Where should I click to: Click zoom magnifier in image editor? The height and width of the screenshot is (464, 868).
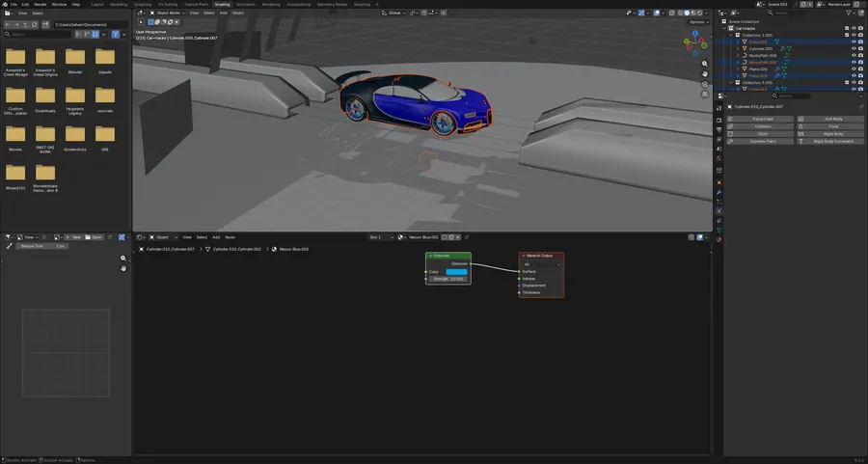pos(123,259)
